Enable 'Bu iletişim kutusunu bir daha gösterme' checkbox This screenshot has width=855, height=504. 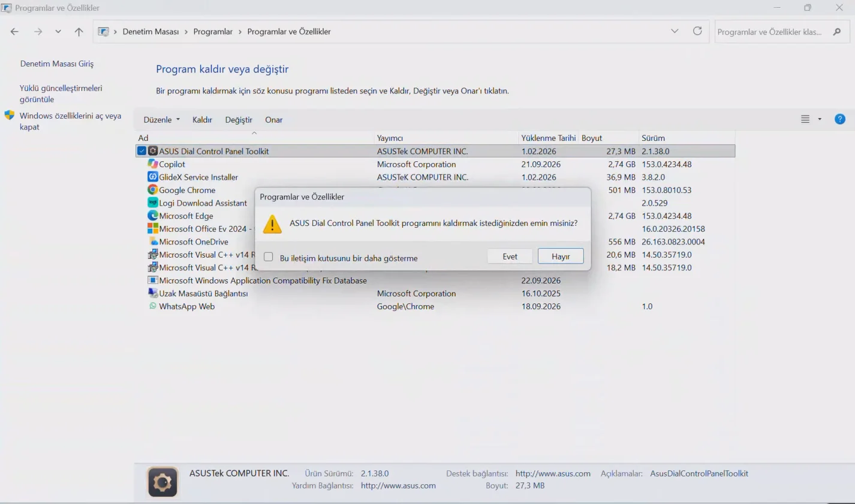point(269,257)
